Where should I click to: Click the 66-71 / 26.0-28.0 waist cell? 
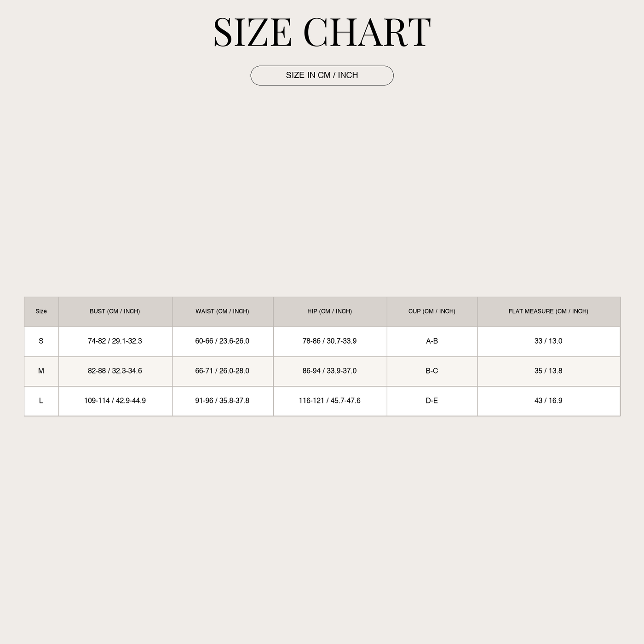[x=223, y=371]
